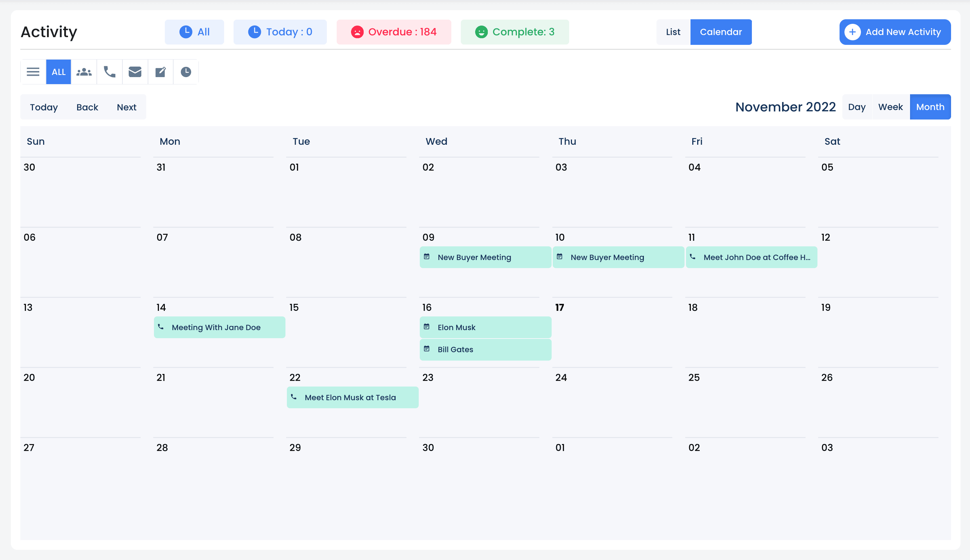Viewport: 970px width, 560px height.
Task: Add New Activity button
Action: click(x=895, y=32)
